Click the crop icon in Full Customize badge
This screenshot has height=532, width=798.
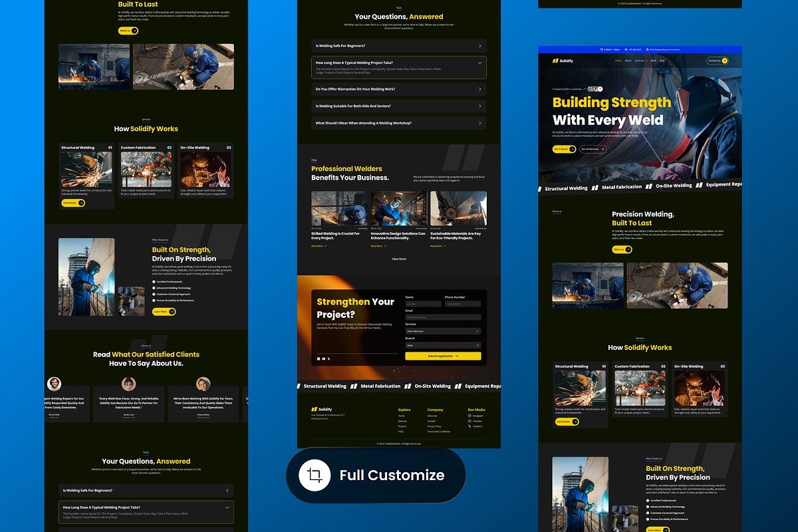pos(315,475)
